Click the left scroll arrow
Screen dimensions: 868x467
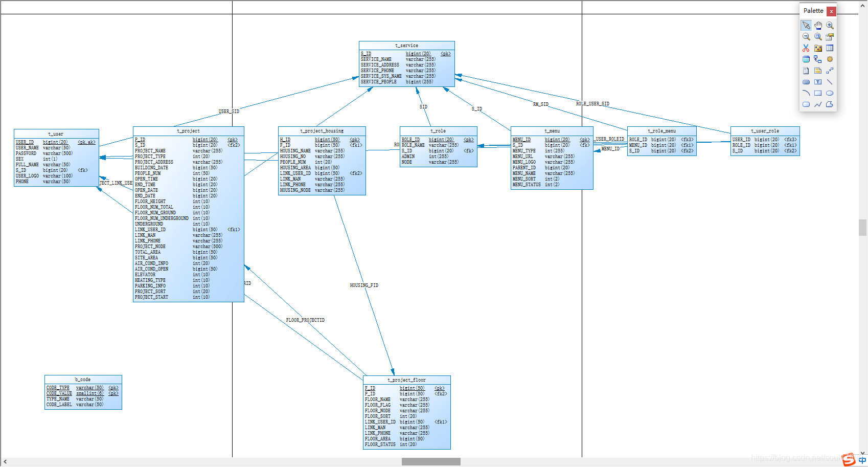point(5,462)
